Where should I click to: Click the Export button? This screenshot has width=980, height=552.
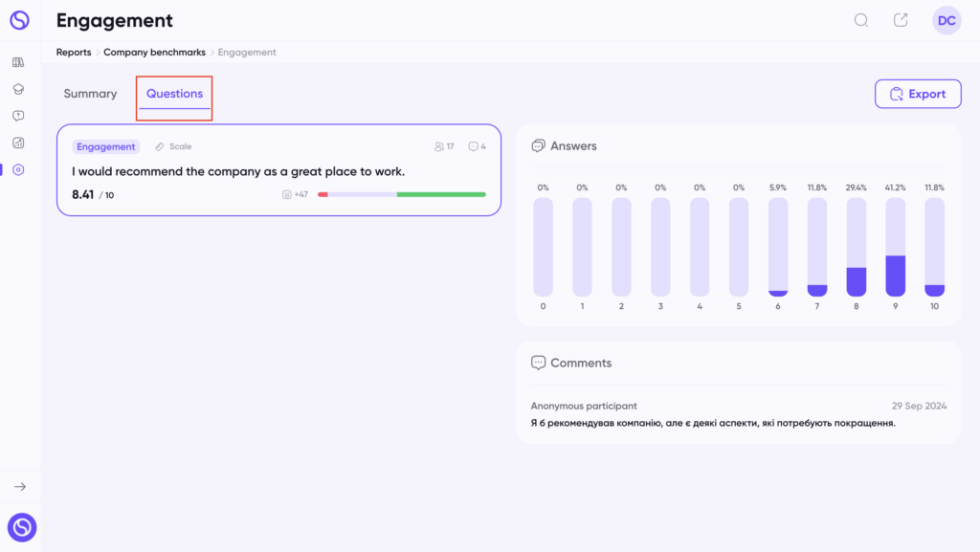pyautogui.click(x=918, y=94)
